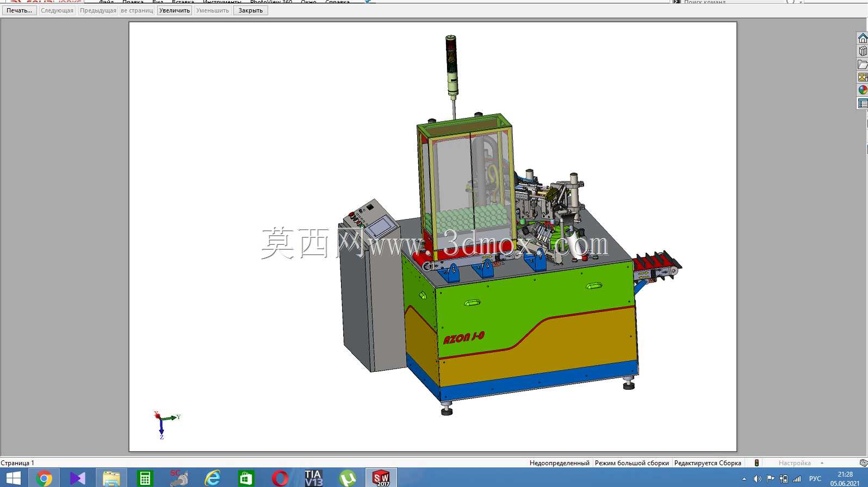Open the Windows Store taskbar icon
The width and height of the screenshot is (868, 487).
click(x=246, y=478)
